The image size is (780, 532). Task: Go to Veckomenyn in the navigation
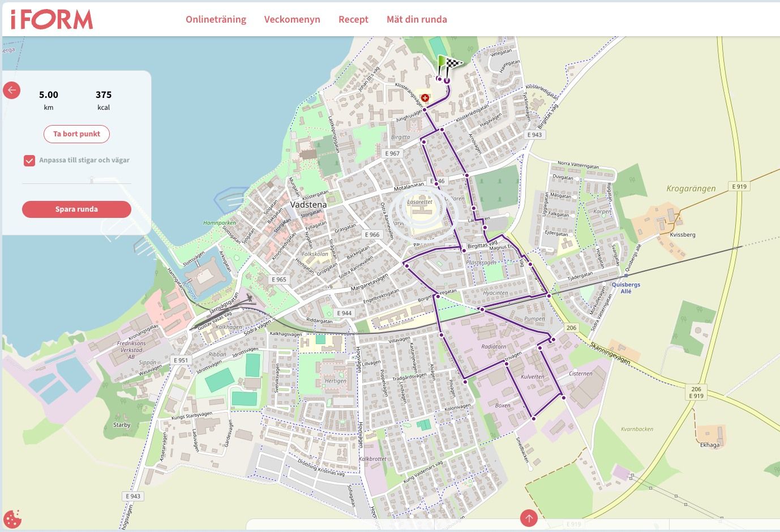click(292, 19)
